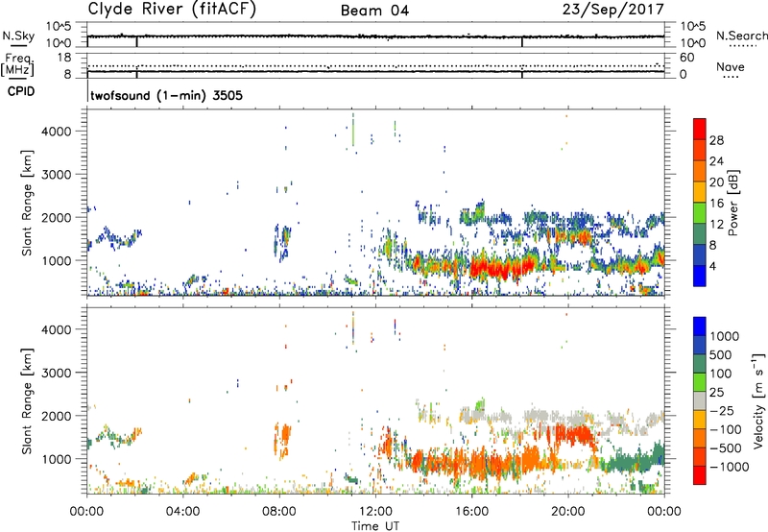Click the power colorbar yellow segment between 16 and 20

click(x=700, y=192)
